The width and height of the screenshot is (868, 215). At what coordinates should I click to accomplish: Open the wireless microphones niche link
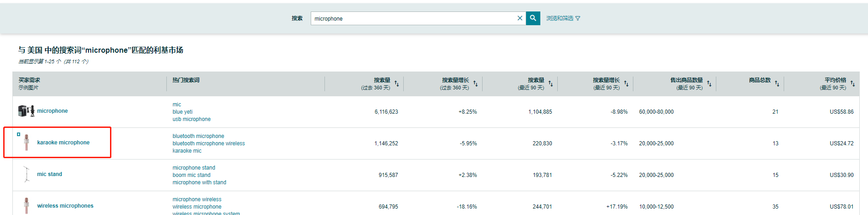click(65, 206)
